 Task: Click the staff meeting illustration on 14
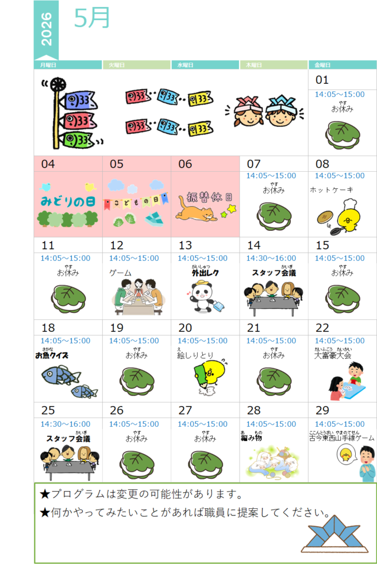(x=273, y=299)
